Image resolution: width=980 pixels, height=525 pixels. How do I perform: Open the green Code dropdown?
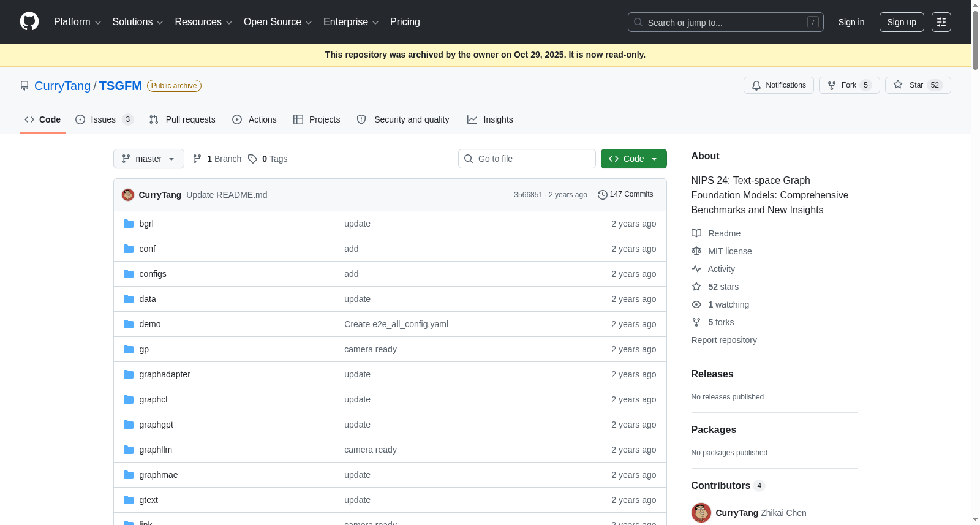tap(634, 159)
